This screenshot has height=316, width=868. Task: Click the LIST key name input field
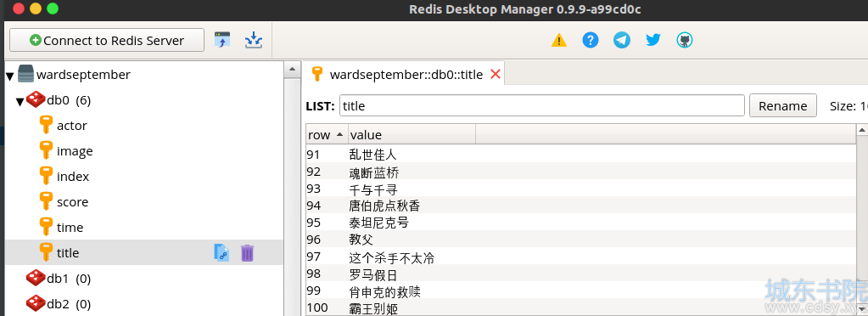point(542,105)
